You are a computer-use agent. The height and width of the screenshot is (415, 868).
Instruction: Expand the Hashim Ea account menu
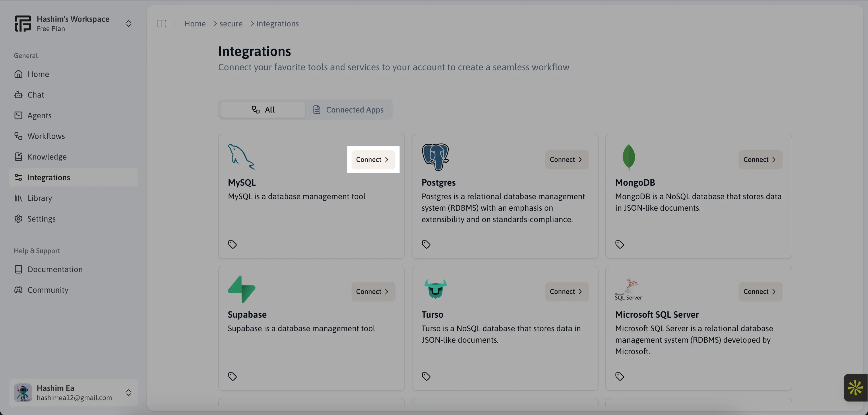(x=128, y=392)
